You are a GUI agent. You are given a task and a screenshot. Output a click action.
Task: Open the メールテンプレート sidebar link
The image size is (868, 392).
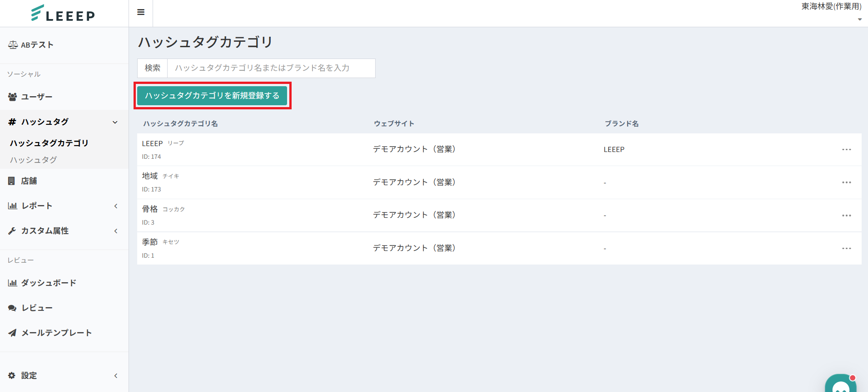click(56, 333)
